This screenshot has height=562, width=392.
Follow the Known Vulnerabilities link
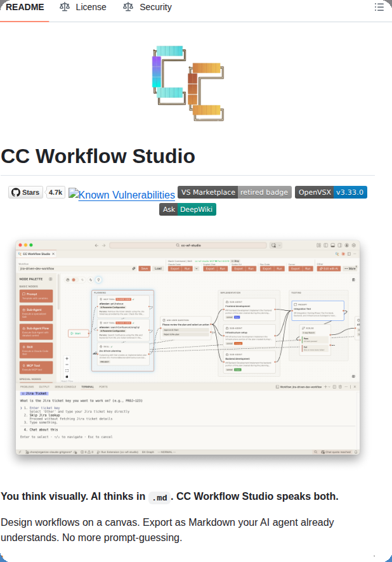point(122,195)
